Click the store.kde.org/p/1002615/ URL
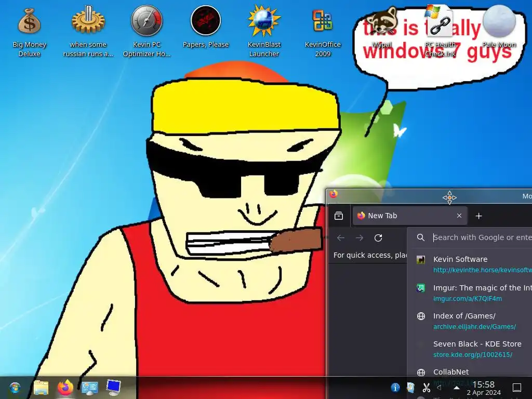Viewport: 532px width, 399px height. point(473,354)
